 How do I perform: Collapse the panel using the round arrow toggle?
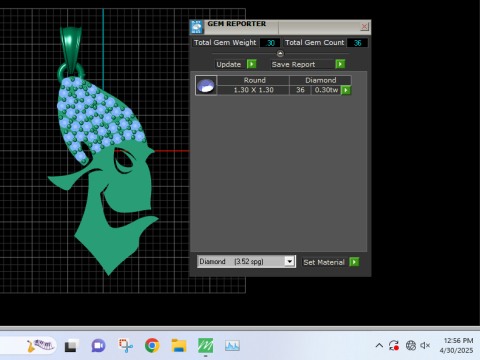click(280, 53)
